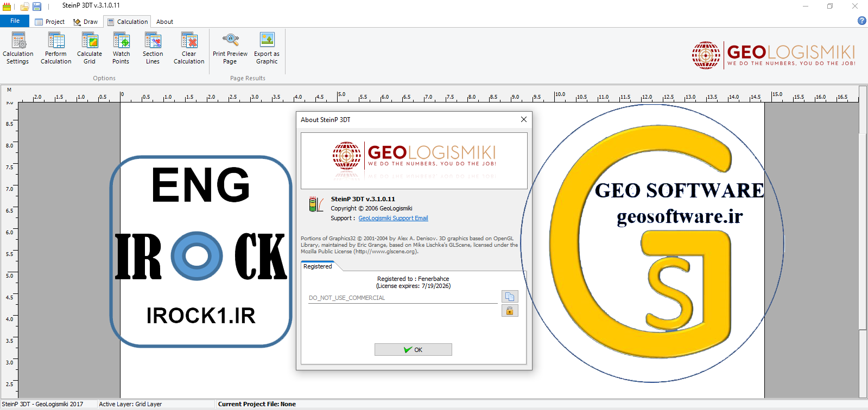Restore down the main window
The height and width of the screenshot is (410, 868).
tap(830, 6)
